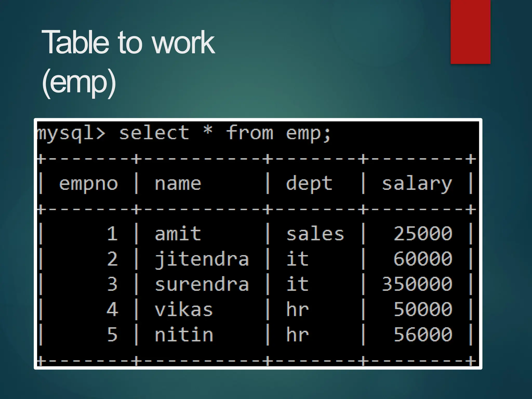Image resolution: width=532 pixels, height=399 pixels.
Task: Click the salary value 25000
Action: pyautogui.click(x=423, y=233)
